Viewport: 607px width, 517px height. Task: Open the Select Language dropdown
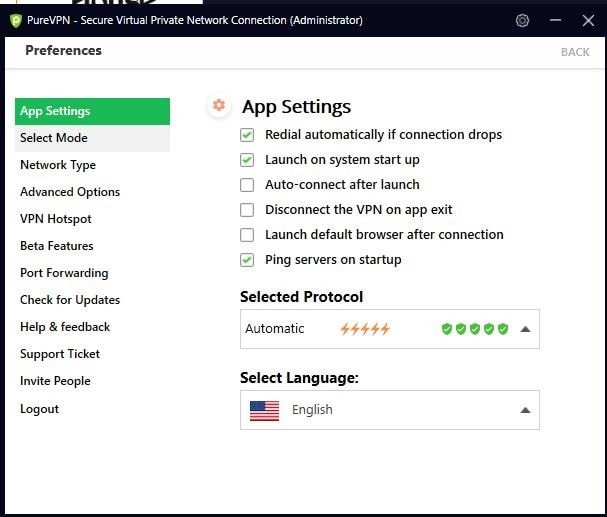[390, 410]
